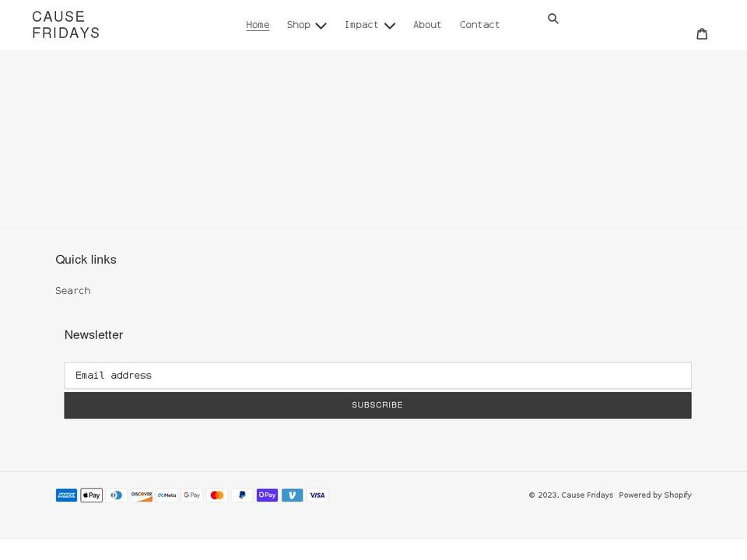747x560 pixels.
Task: Focus the Email address field
Action: coord(378,375)
